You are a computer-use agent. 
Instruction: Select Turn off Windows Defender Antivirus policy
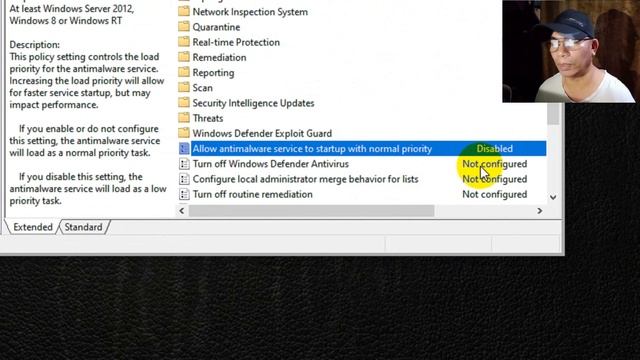(271, 164)
